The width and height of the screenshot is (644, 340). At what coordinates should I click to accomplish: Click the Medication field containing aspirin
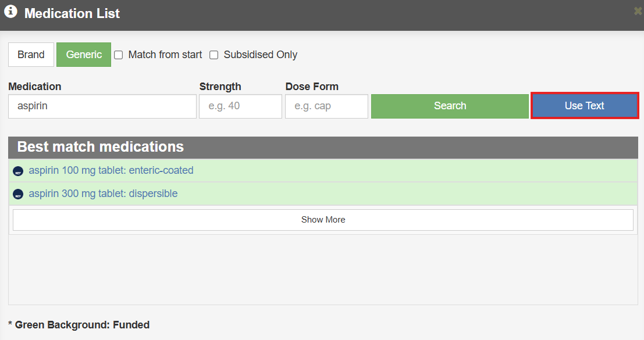(x=102, y=106)
